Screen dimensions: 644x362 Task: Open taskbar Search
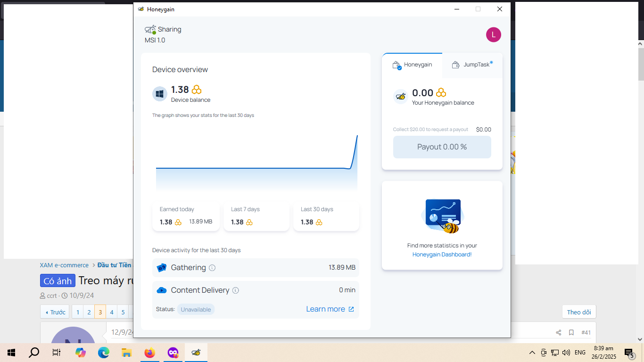[x=34, y=353]
